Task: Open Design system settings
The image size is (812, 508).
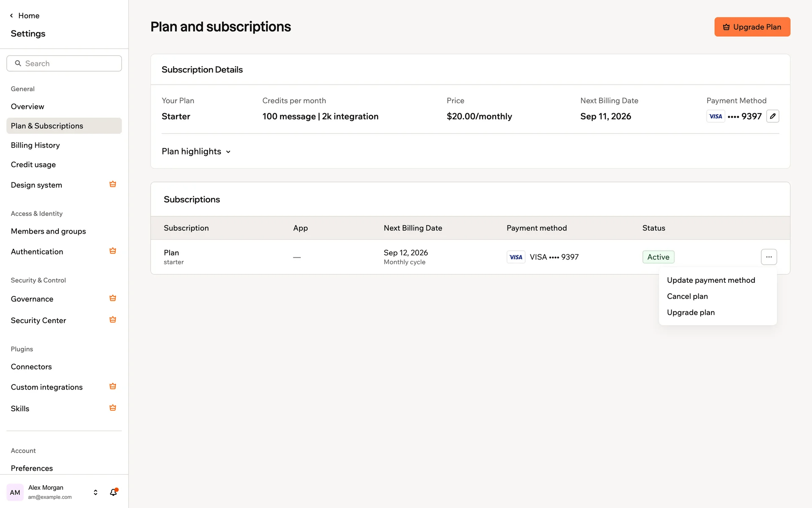Action: pyautogui.click(x=64, y=185)
